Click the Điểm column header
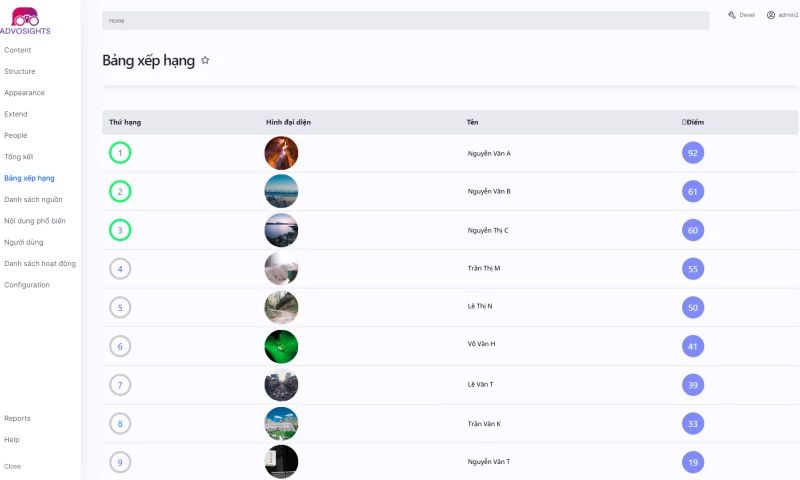This screenshot has height=480, width=800. 693,122
